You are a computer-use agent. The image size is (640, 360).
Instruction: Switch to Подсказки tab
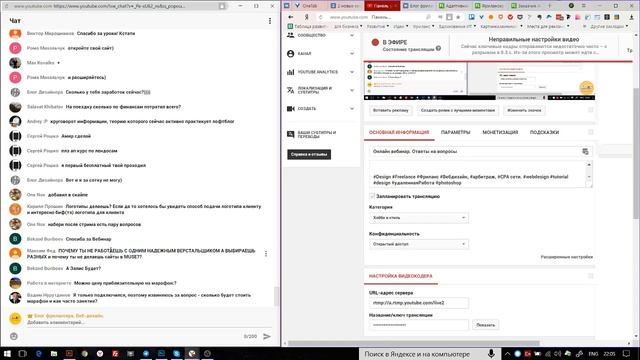[544, 132]
